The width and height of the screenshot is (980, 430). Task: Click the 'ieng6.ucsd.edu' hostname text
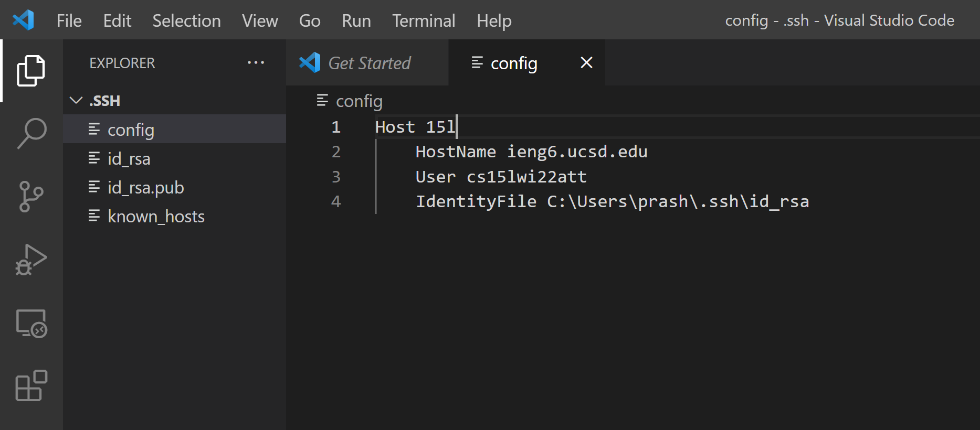(577, 152)
